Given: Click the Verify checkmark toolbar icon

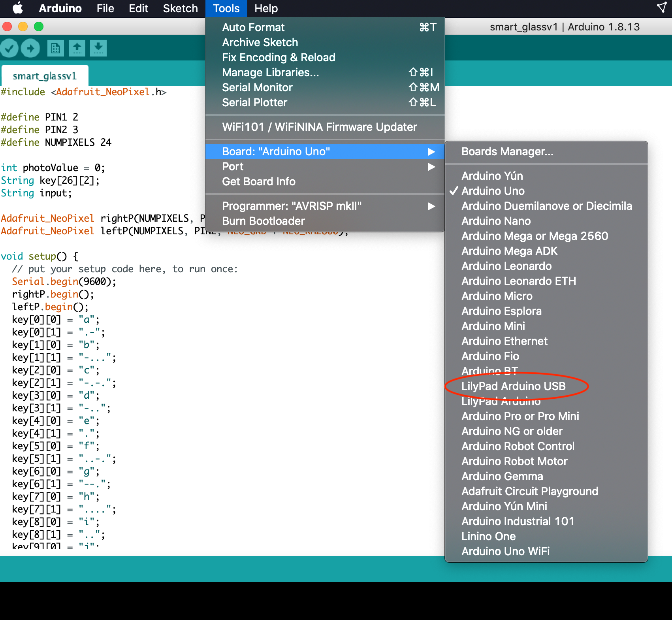Looking at the screenshot, I should pyautogui.click(x=9, y=48).
